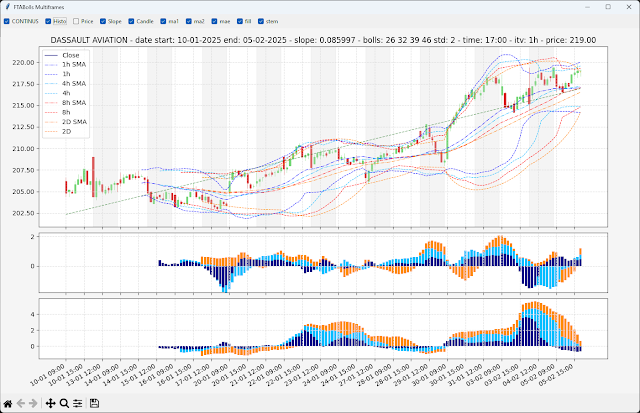The width and height of the screenshot is (640, 413).
Task: Untick the mae checkbox
Action: (215, 20)
